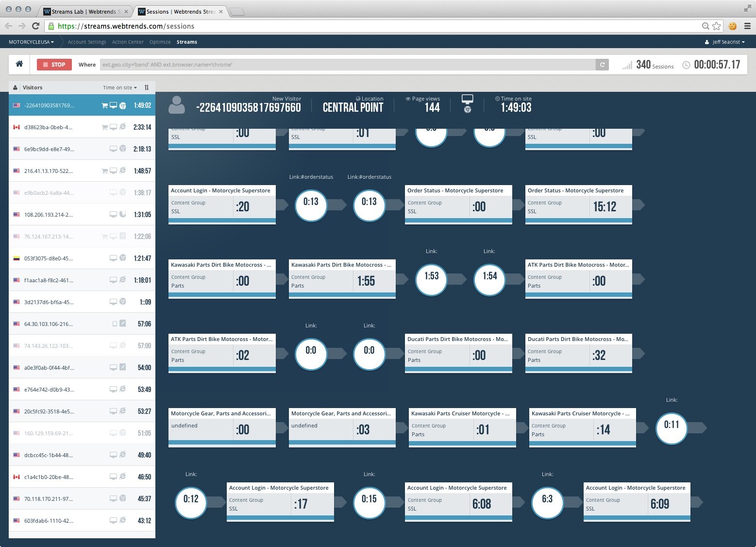Toggle the visitor list sort order arrows
Viewport: 756px width, 547px height.
147,87
